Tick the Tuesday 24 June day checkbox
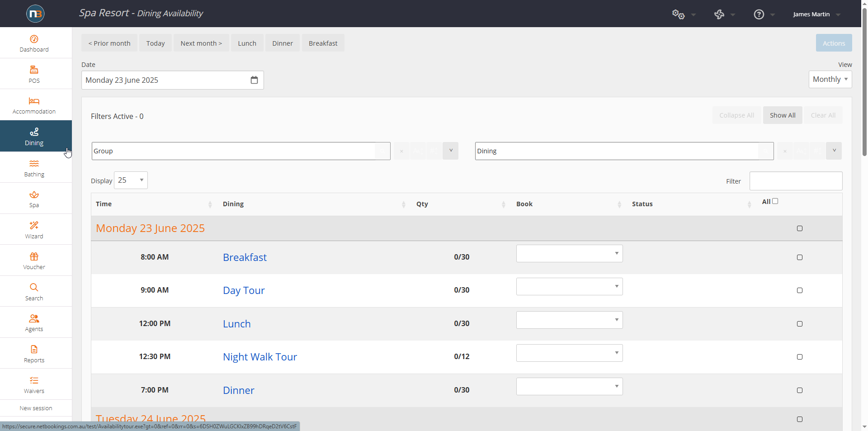The image size is (868, 431). pyautogui.click(x=799, y=419)
